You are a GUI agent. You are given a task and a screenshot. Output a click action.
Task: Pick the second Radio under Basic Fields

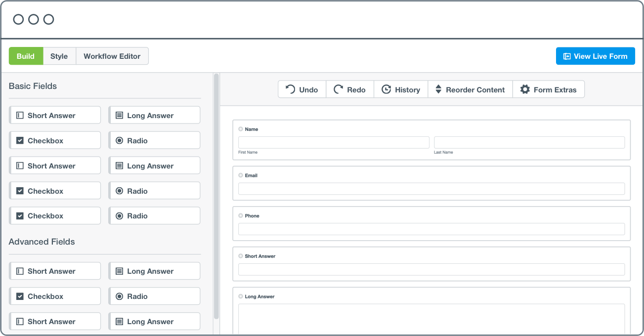154,191
